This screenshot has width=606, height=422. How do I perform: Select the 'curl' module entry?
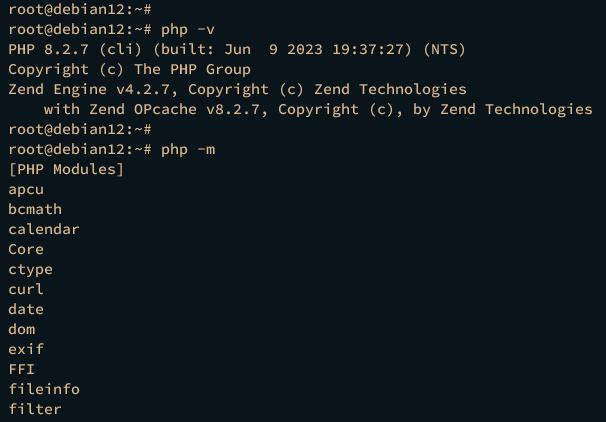click(26, 289)
